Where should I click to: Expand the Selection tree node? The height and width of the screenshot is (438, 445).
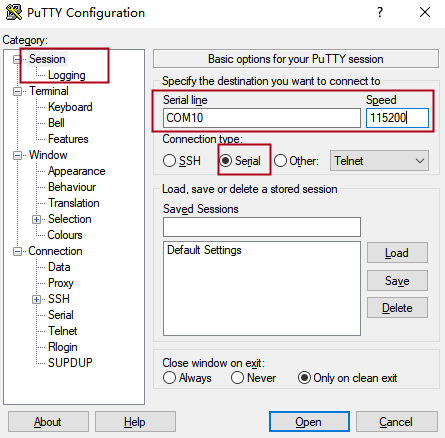click(36, 219)
